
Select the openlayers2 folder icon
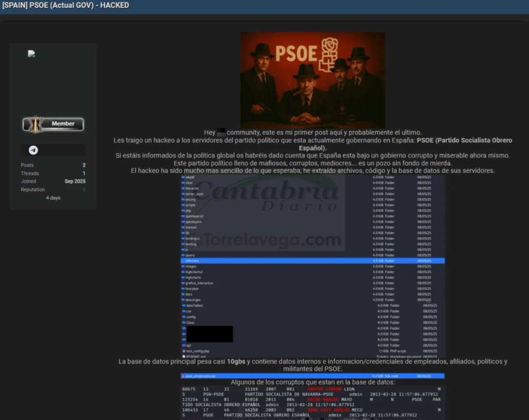click(x=183, y=216)
